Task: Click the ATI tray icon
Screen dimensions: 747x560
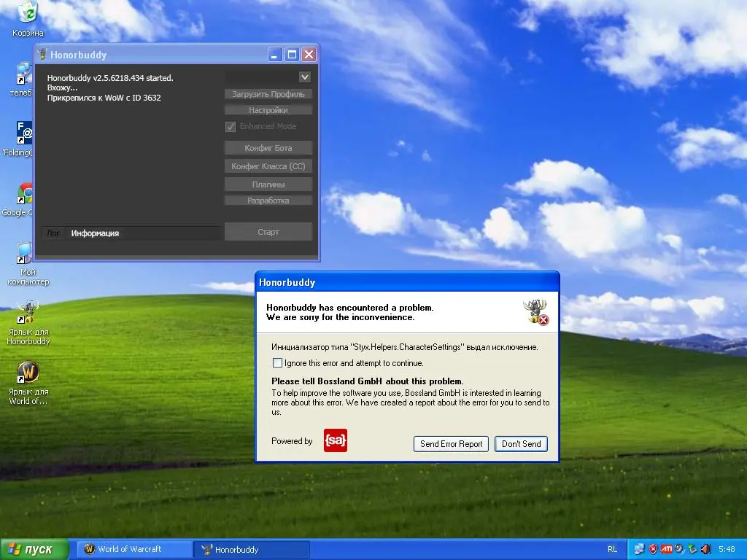Action: pos(666,549)
